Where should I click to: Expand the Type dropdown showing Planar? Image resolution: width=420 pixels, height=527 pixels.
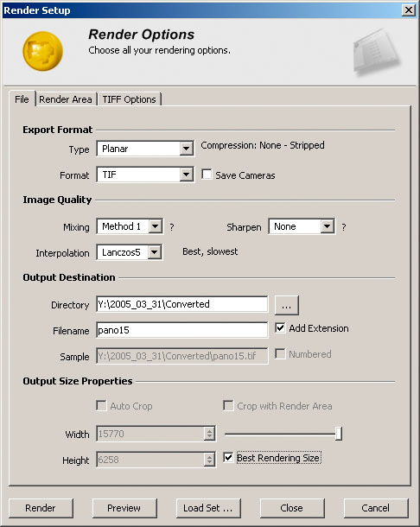[x=145, y=149]
